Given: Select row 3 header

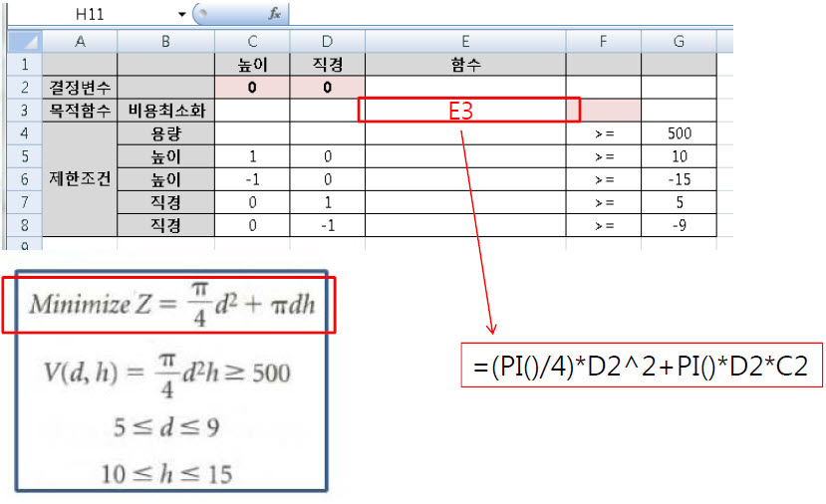Looking at the screenshot, I should pos(25,111).
